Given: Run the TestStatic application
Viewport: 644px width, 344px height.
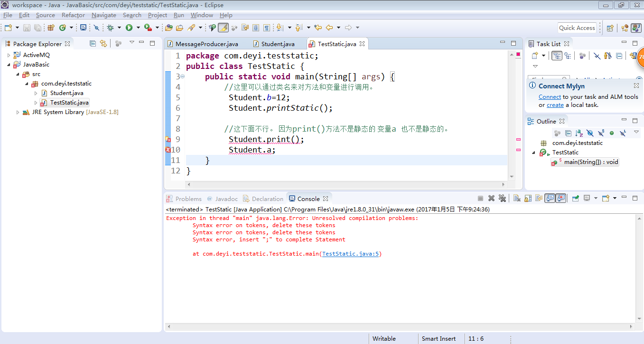Looking at the screenshot, I should 129,27.
